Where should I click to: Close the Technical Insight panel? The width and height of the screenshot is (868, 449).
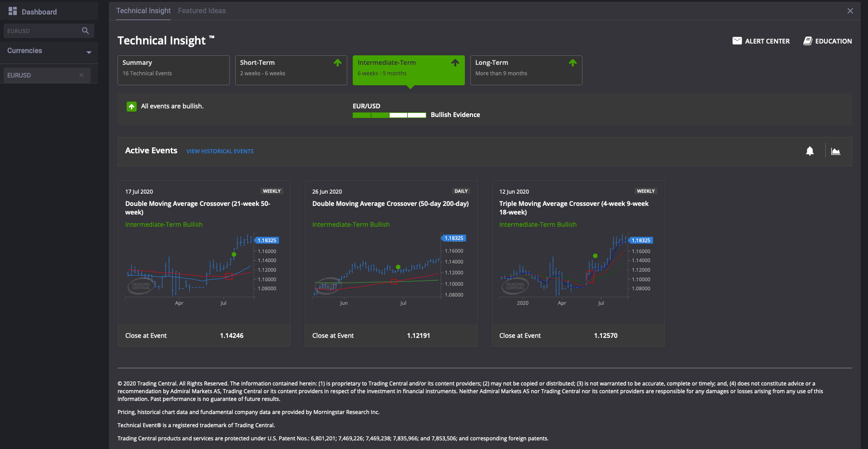click(x=850, y=11)
